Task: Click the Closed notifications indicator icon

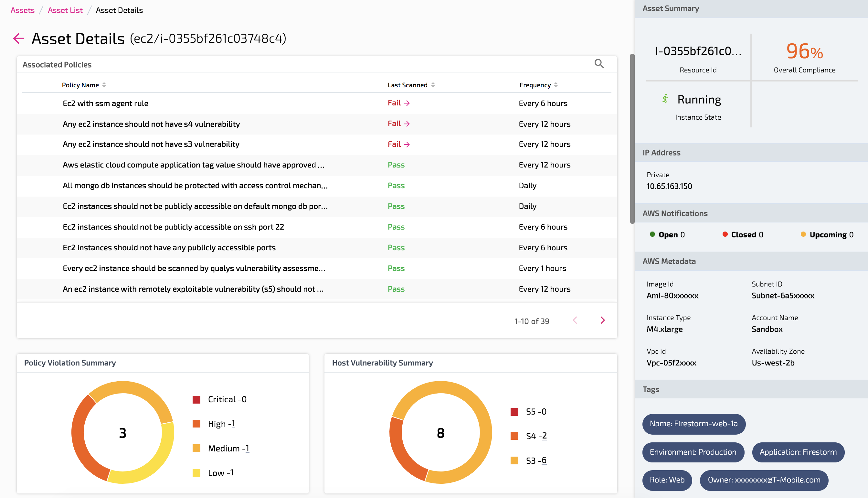Action: [725, 234]
